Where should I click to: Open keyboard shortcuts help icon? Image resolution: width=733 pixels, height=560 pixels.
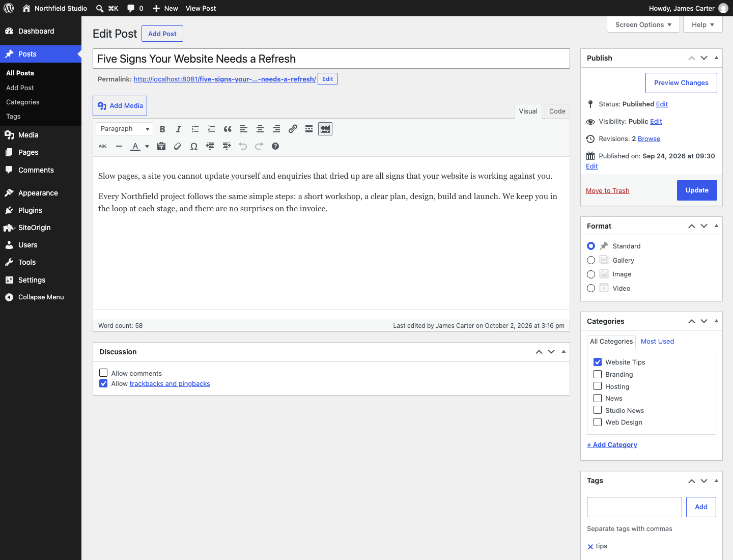click(275, 146)
